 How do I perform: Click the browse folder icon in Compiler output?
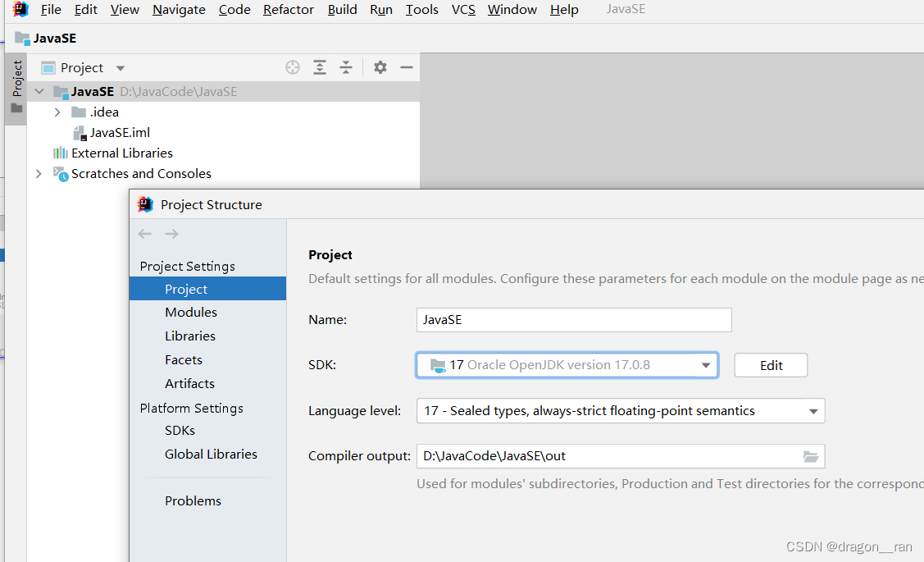(811, 456)
